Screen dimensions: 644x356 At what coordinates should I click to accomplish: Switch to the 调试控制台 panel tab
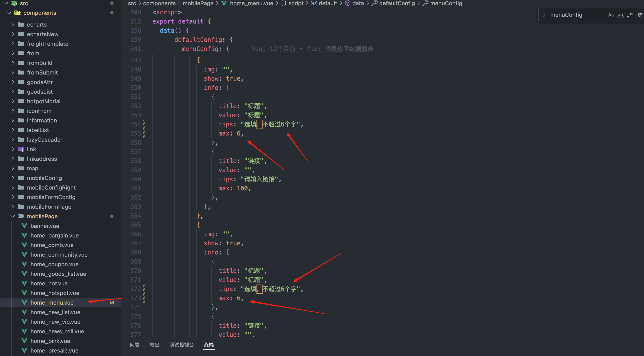tap(182, 345)
